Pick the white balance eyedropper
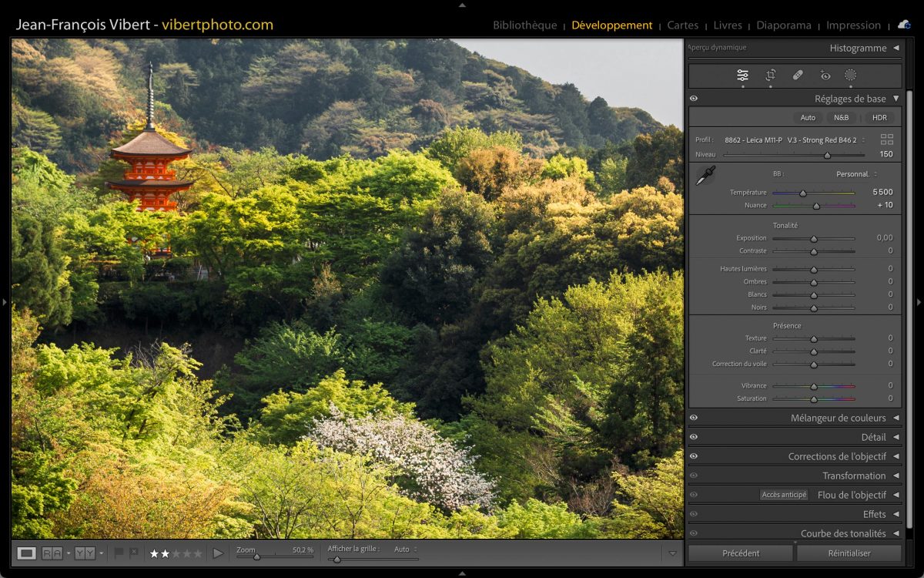924x578 pixels. pyautogui.click(x=705, y=176)
